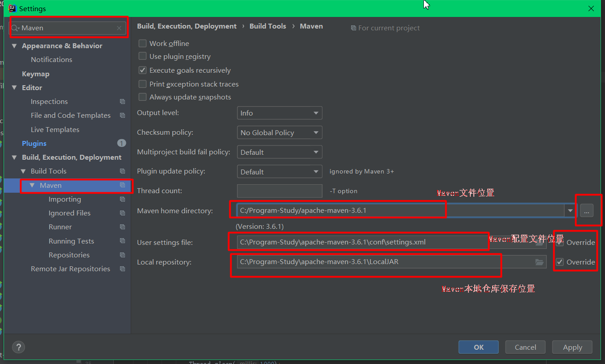Image resolution: width=605 pixels, height=364 pixels.
Task: Open folder browser for User settings file
Action: coord(539,242)
